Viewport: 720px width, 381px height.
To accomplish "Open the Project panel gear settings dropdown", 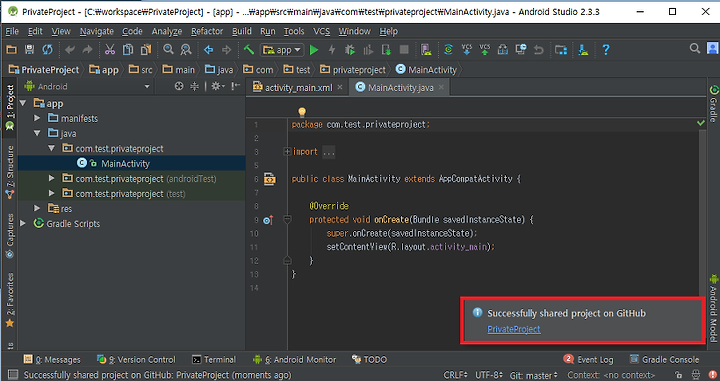I will tap(218, 86).
